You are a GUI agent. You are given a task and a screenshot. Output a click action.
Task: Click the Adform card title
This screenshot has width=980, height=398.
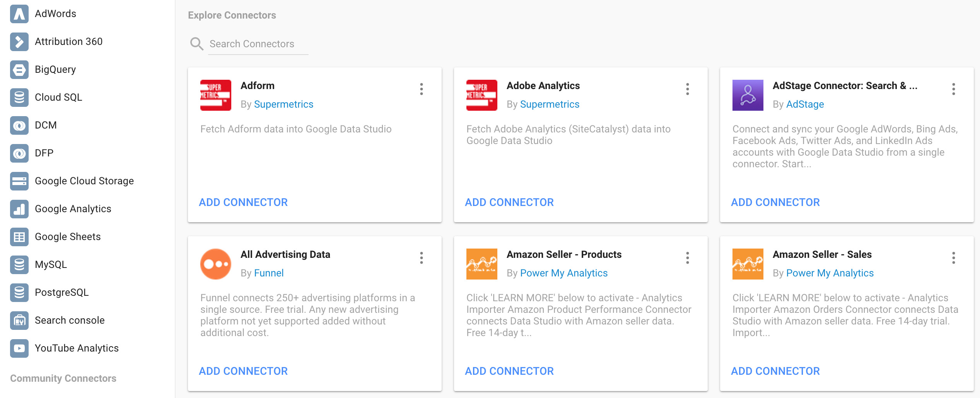258,86
